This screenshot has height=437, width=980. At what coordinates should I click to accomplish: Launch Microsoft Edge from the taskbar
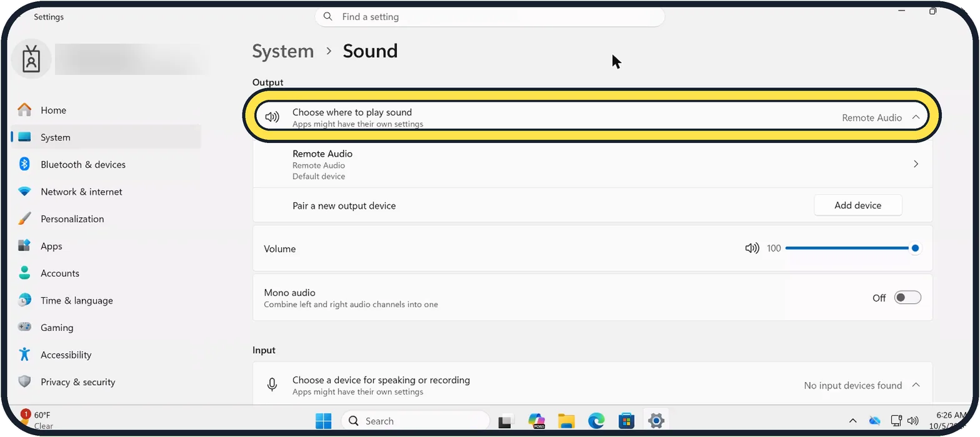point(596,421)
